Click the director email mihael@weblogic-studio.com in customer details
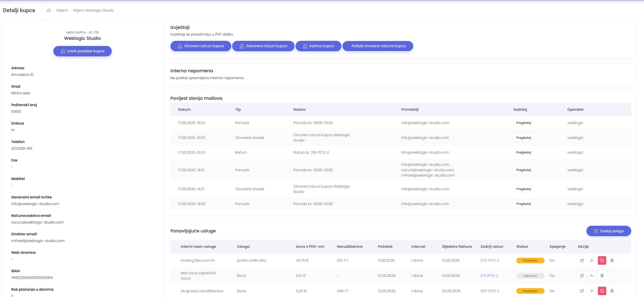This screenshot has height=297, width=644. (x=38, y=241)
